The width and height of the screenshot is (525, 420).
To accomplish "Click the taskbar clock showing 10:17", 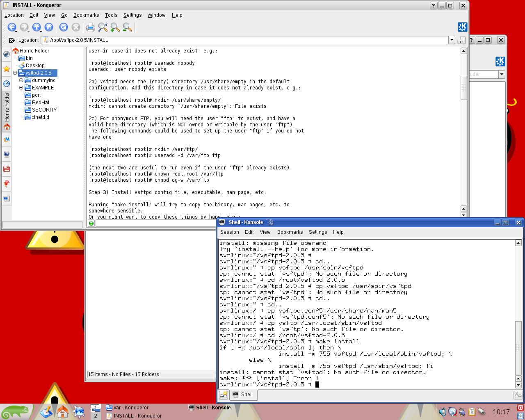I will click(x=501, y=412).
